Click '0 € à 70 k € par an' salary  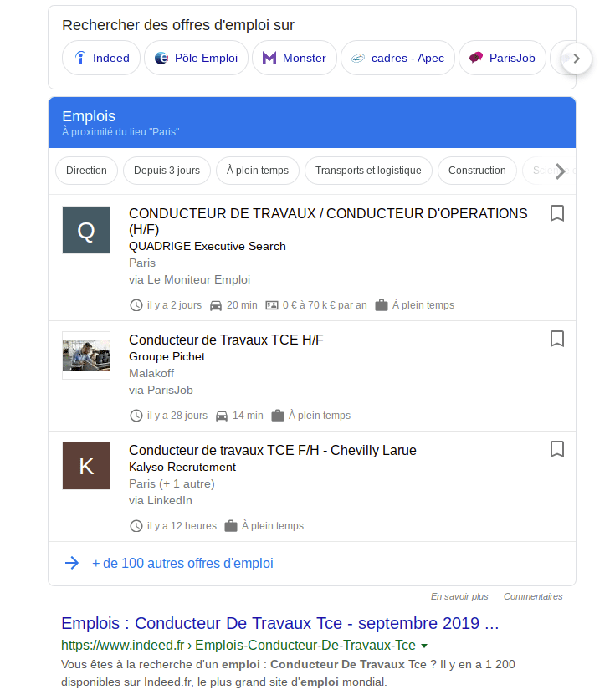325,305
